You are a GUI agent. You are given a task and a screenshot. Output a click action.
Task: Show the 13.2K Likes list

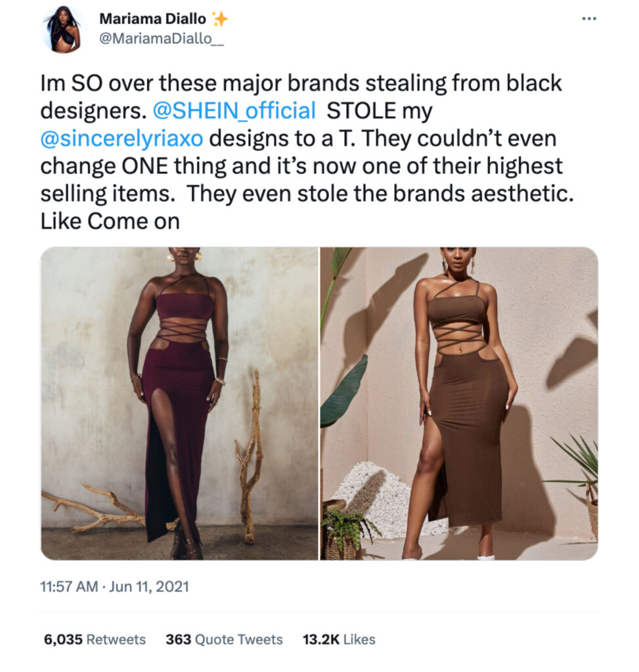tap(339, 639)
